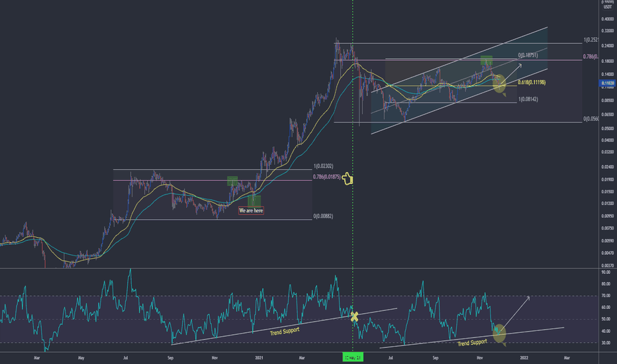
Task: Click the 0.01200 price axis label
Action: point(608,203)
